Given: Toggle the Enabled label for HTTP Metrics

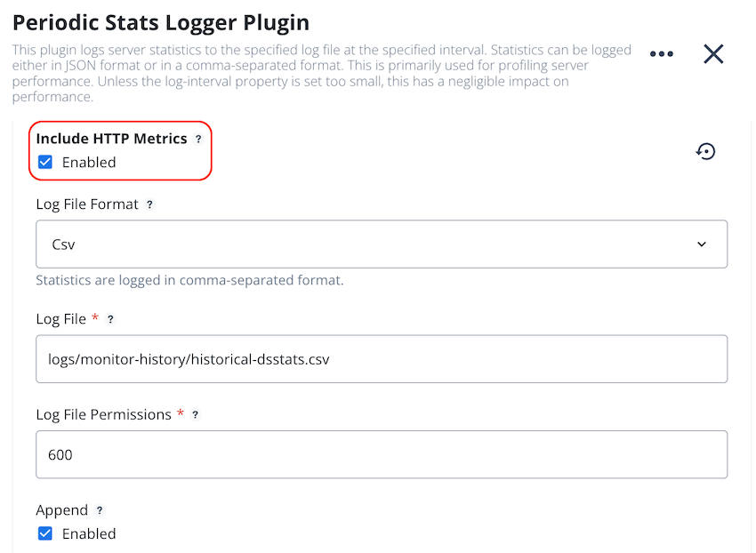Looking at the screenshot, I should click(x=89, y=162).
